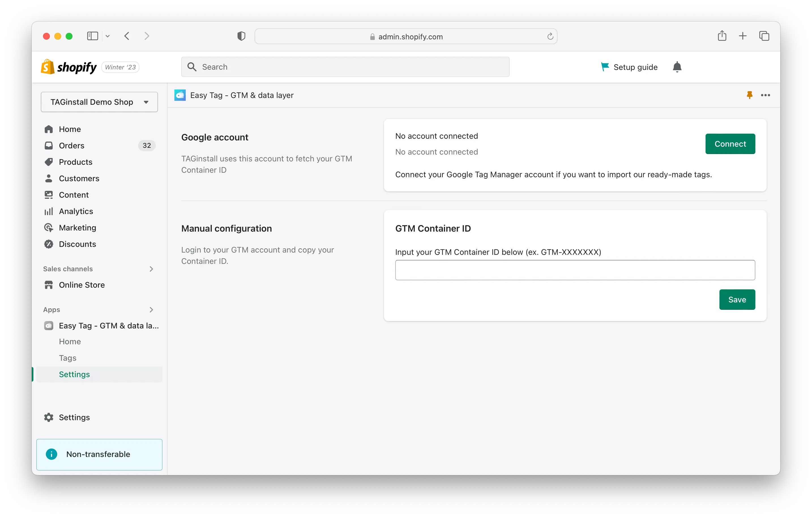The image size is (812, 517).
Task: Expand the Apps section chevron
Action: coord(151,309)
